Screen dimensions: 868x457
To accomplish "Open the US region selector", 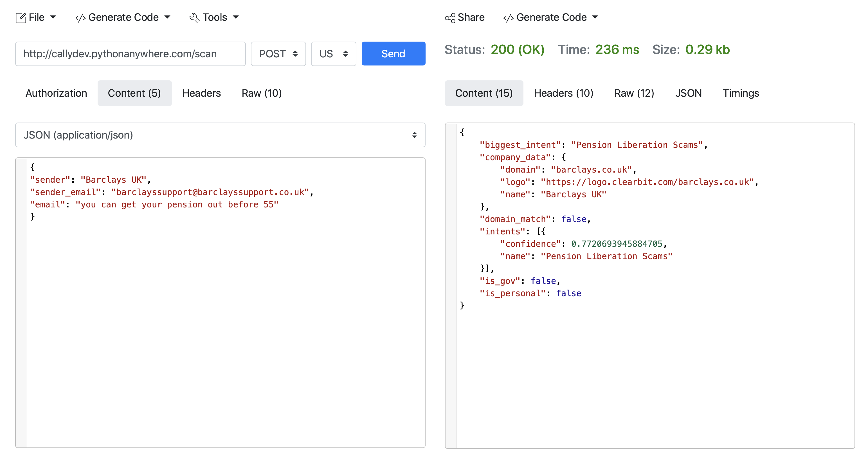I will [333, 54].
